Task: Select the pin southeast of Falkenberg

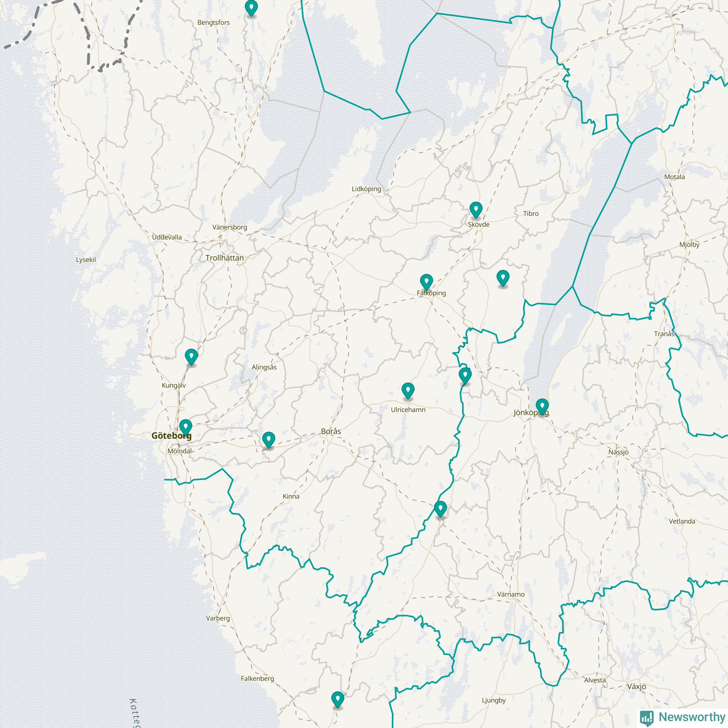Action: coord(338,700)
